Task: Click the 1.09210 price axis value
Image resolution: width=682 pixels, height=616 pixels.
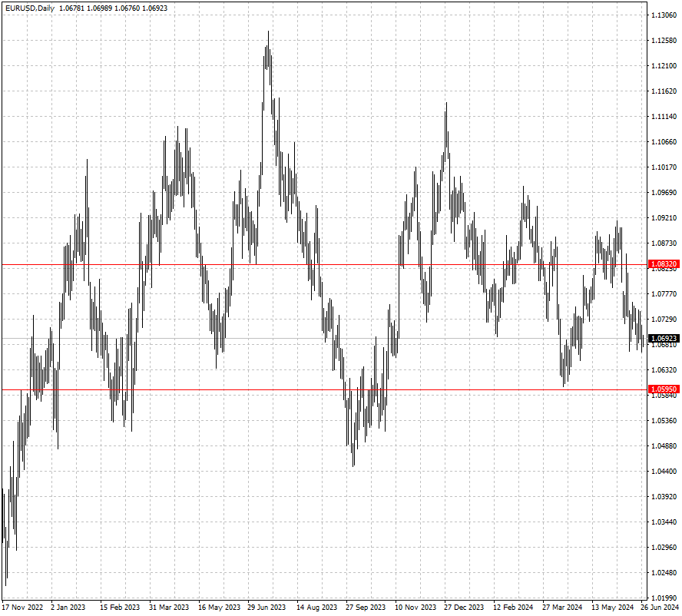Action: 664,217
